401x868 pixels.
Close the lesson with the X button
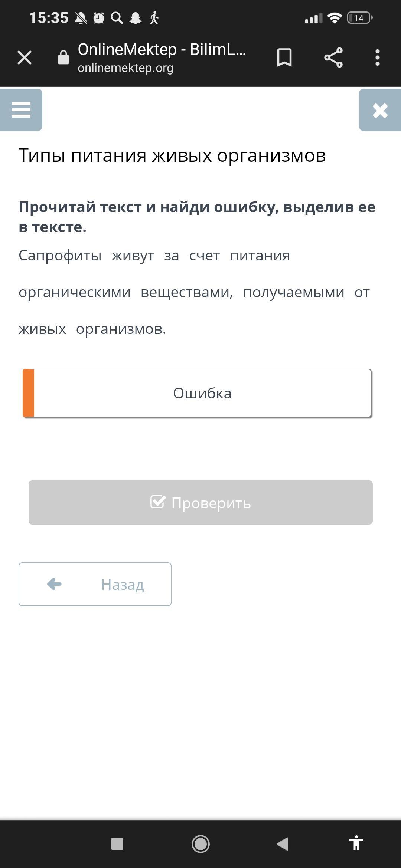[x=380, y=110]
